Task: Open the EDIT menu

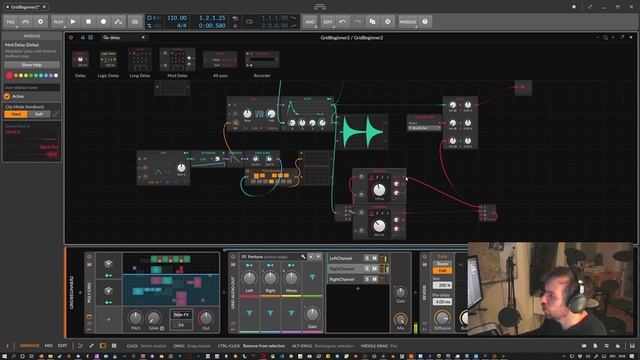Action: [x=328, y=22]
